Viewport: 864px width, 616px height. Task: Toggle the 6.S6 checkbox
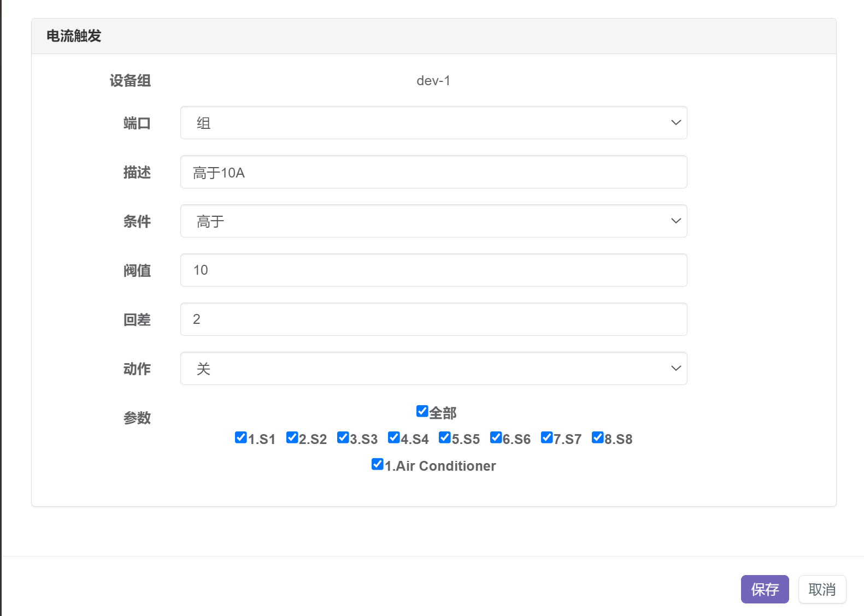(496, 437)
